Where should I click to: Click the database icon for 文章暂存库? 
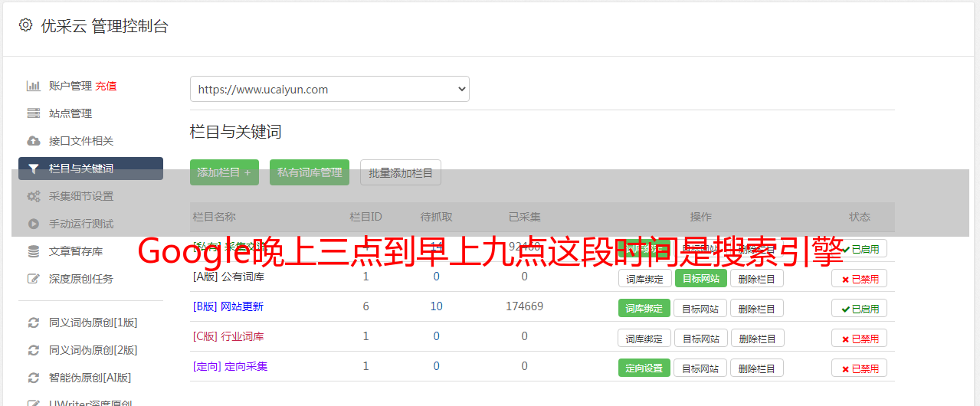[x=33, y=251]
